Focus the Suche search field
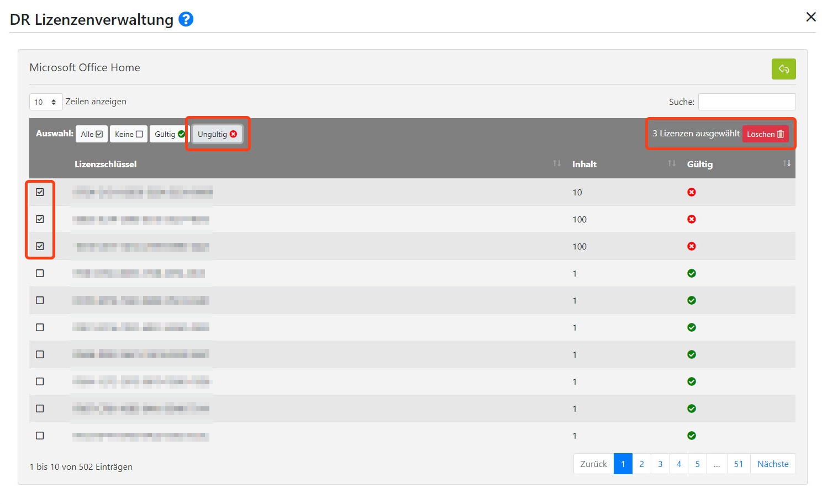The height and width of the screenshot is (504, 822). tap(747, 102)
